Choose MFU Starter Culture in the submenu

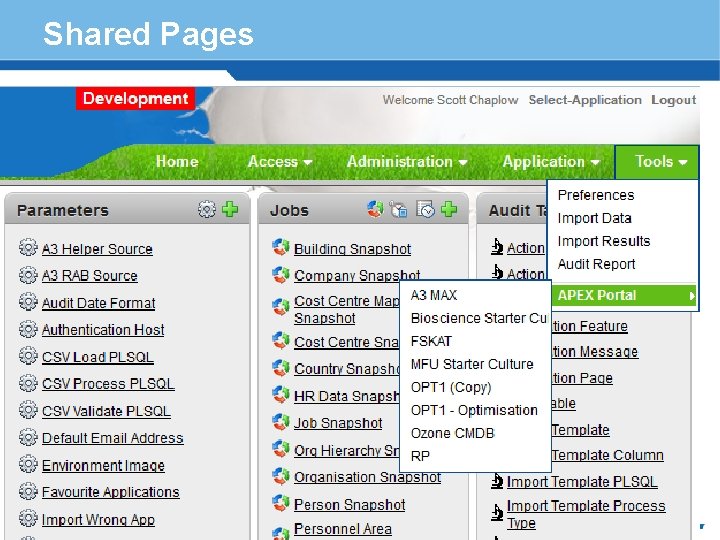click(x=472, y=364)
